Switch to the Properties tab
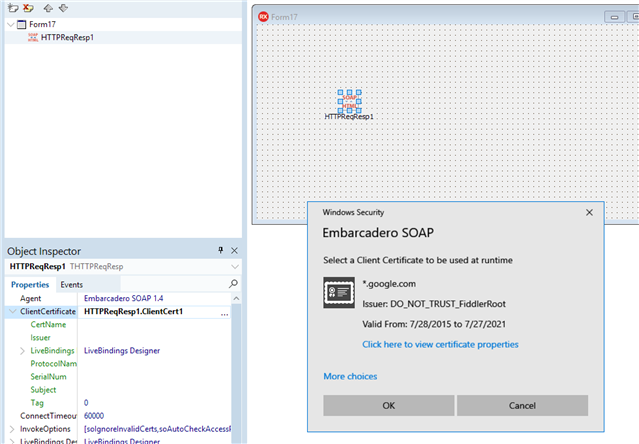639x444 pixels. (30, 284)
